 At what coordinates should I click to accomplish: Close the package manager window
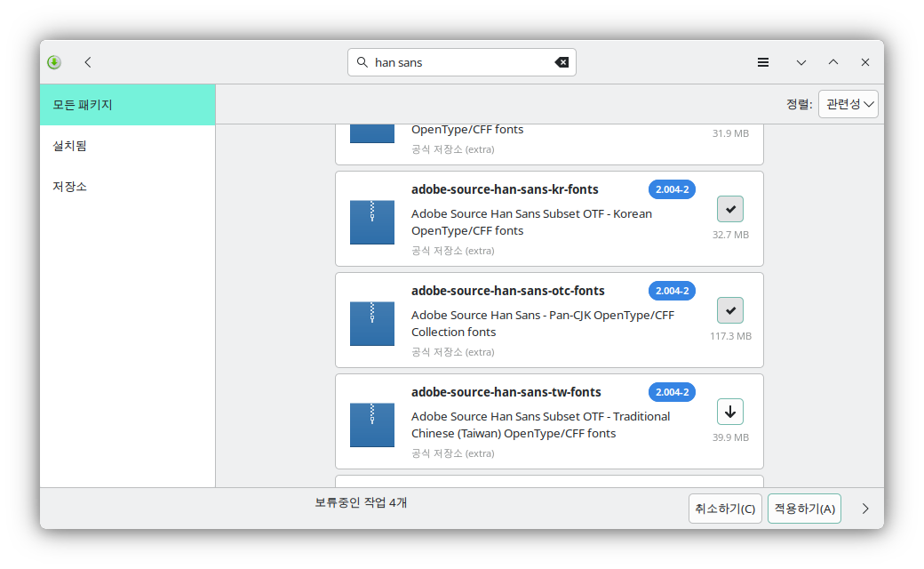tap(865, 62)
